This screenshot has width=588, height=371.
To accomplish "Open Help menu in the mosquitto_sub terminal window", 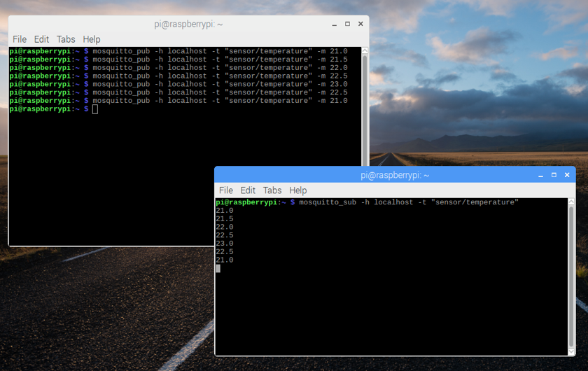I will point(297,190).
